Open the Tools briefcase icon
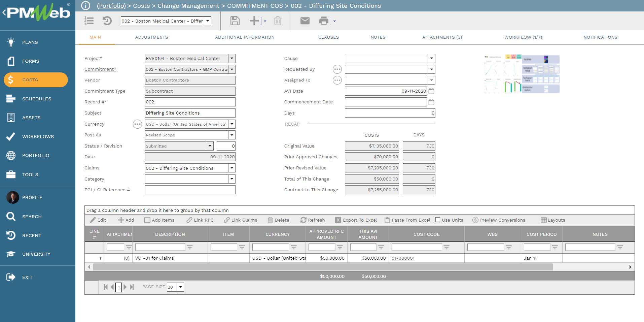The height and width of the screenshot is (322, 644). pyautogui.click(x=11, y=174)
